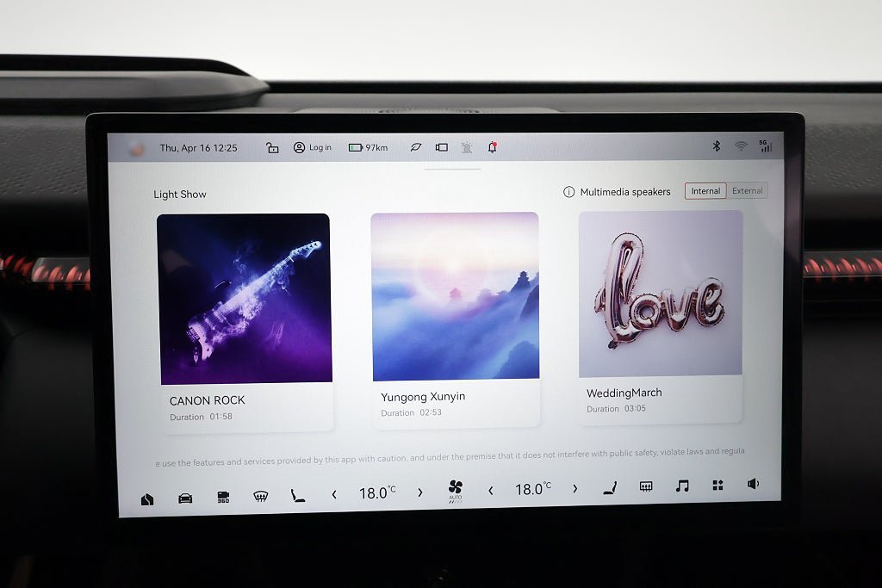Launch the 360 camera view
The image size is (882, 588).
(x=223, y=498)
